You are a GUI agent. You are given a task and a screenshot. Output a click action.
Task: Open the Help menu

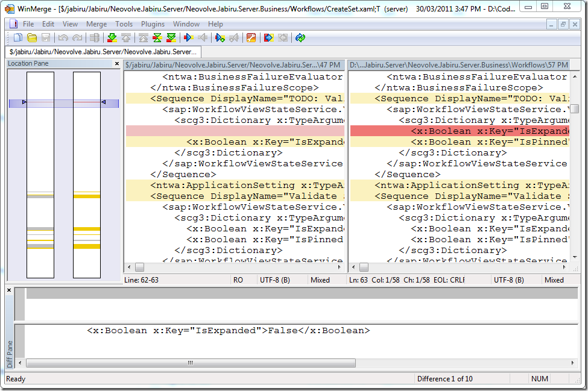[215, 24]
